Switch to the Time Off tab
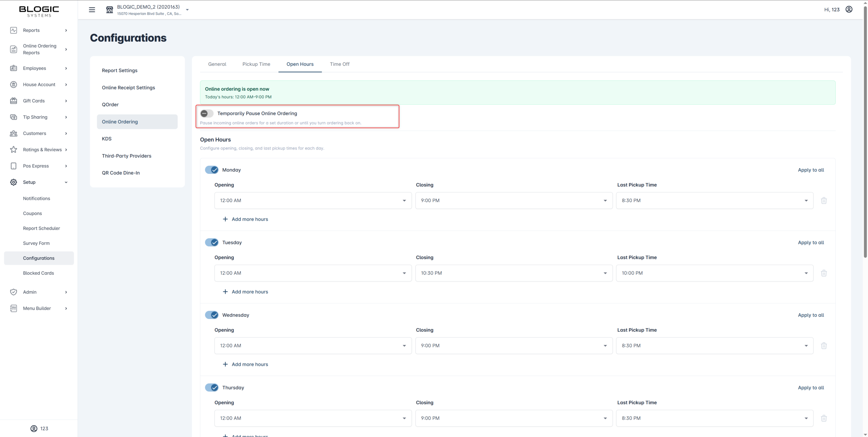Image resolution: width=868 pixels, height=437 pixels. [x=339, y=64]
